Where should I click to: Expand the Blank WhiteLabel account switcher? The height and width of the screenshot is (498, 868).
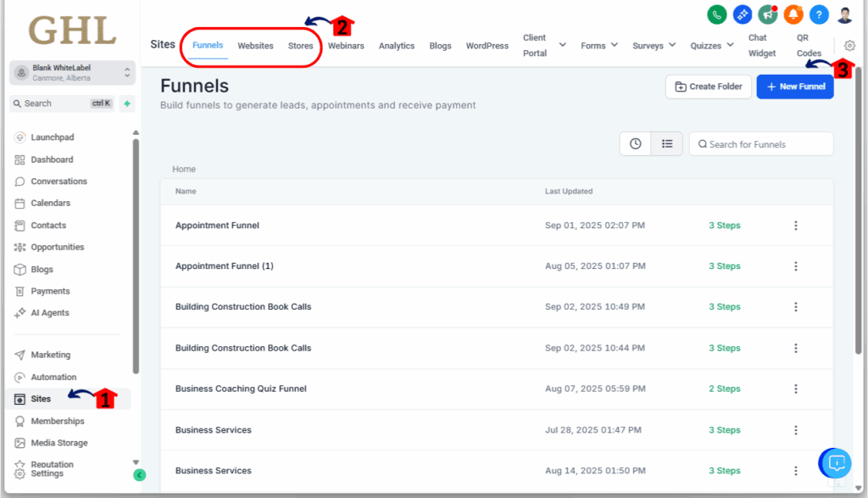[x=72, y=73]
